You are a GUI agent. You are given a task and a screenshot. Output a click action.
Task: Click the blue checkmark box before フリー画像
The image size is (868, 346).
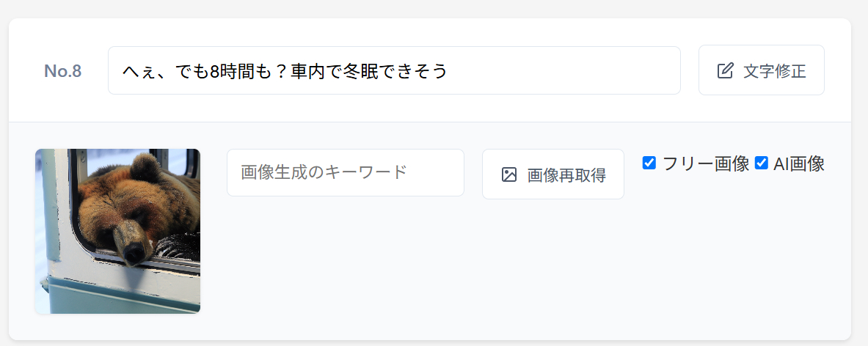(x=649, y=163)
